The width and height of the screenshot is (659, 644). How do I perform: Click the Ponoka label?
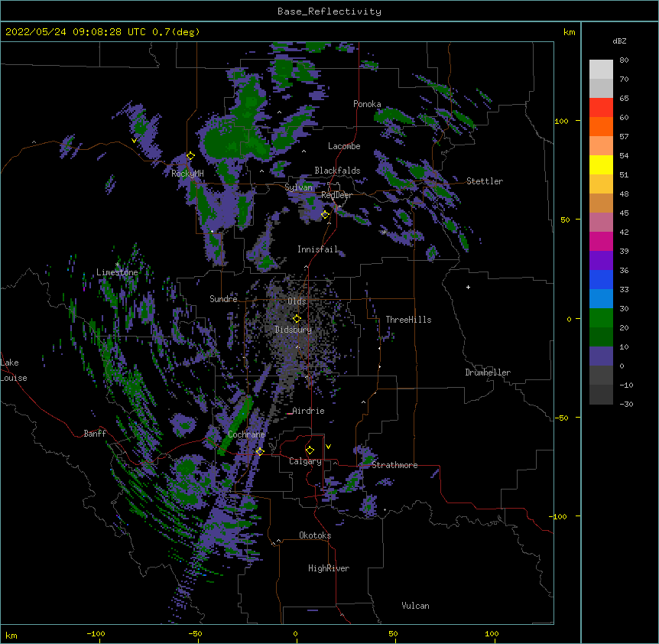click(367, 104)
